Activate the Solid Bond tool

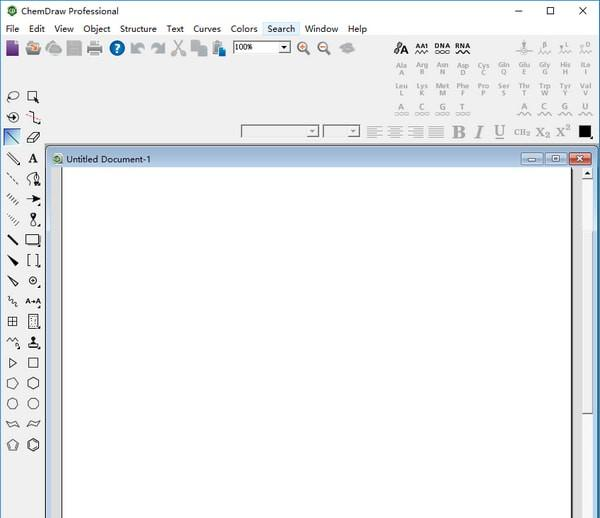click(13, 137)
